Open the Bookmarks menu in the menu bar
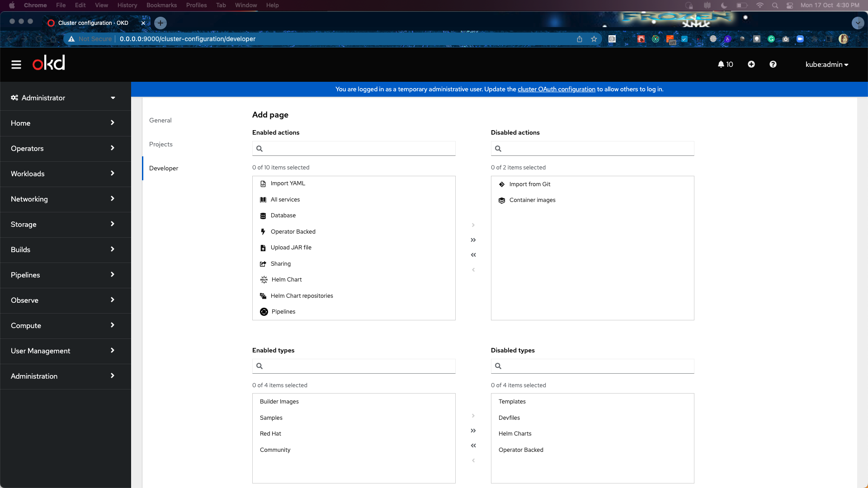This screenshot has height=488, width=868. pyautogui.click(x=161, y=5)
